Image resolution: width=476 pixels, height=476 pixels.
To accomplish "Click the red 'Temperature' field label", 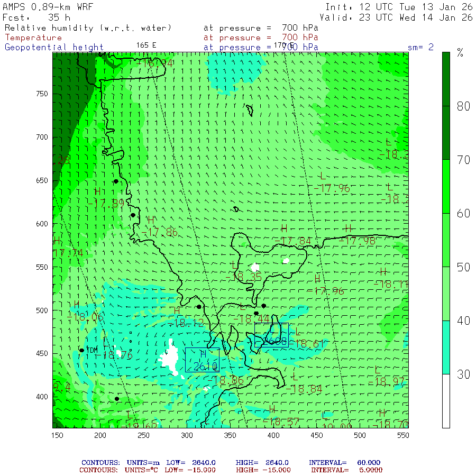I will click(x=33, y=38).
